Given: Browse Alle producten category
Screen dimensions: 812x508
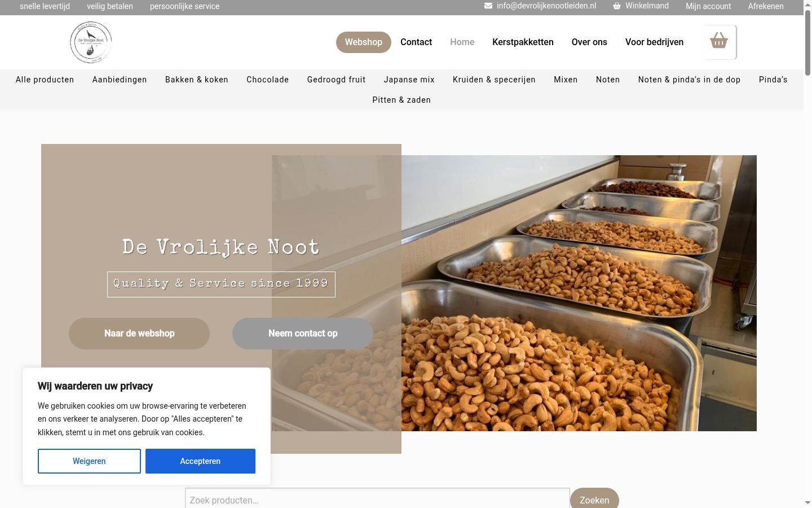Looking at the screenshot, I should [x=45, y=80].
